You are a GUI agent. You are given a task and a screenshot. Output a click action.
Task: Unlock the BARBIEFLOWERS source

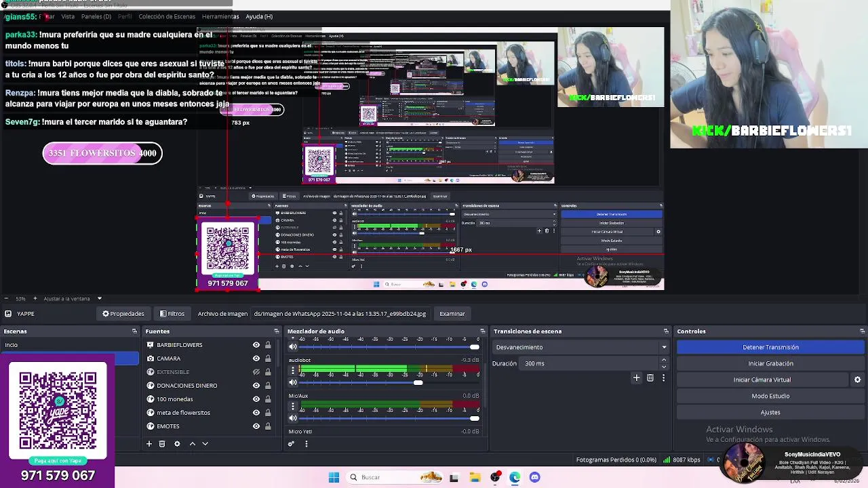click(x=268, y=345)
